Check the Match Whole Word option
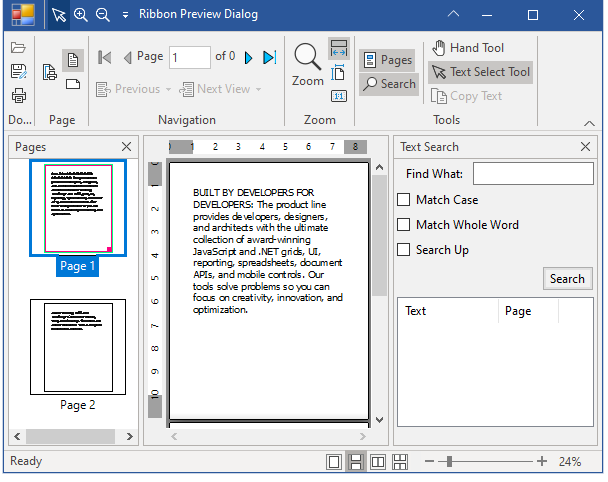 [x=404, y=225]
